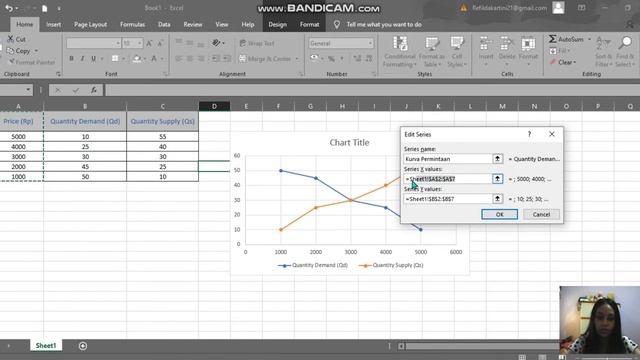
Task: Click the Undo arrow in the title bar
Action: [x=9, y=8]
